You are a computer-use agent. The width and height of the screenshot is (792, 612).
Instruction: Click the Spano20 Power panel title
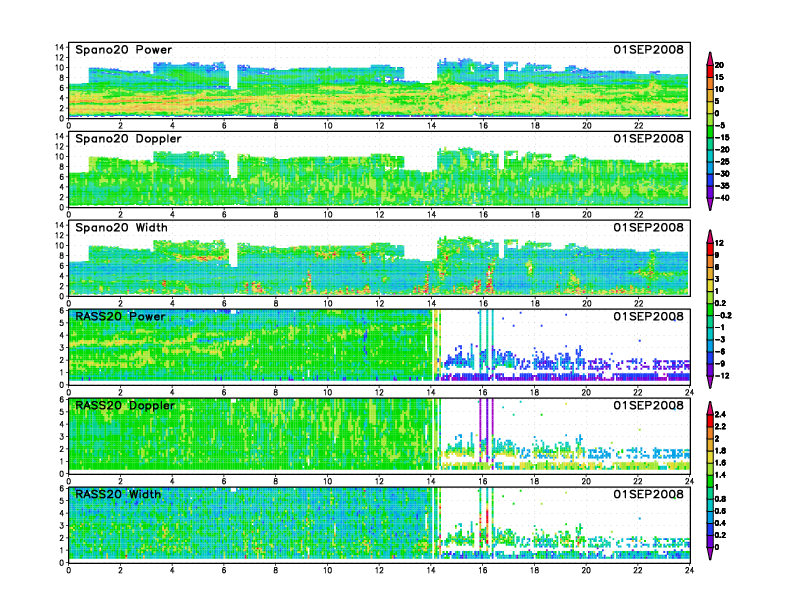click(124, 50)
